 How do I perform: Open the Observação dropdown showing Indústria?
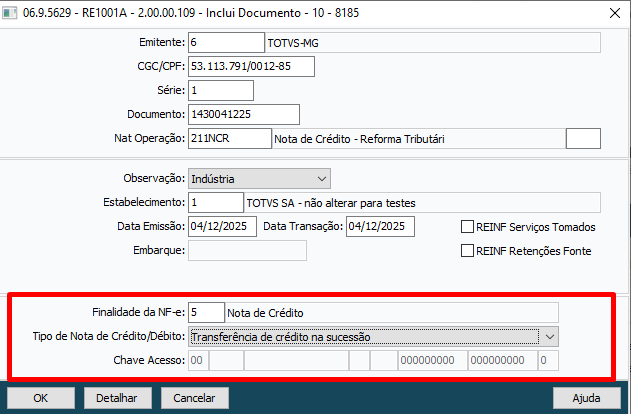pos(259,179)
